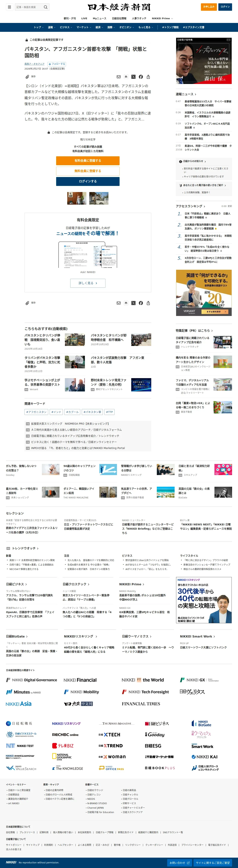Open the 朝刊・夕刊 menu item
The image size is (238, 868).
click(x=70, y=18)
